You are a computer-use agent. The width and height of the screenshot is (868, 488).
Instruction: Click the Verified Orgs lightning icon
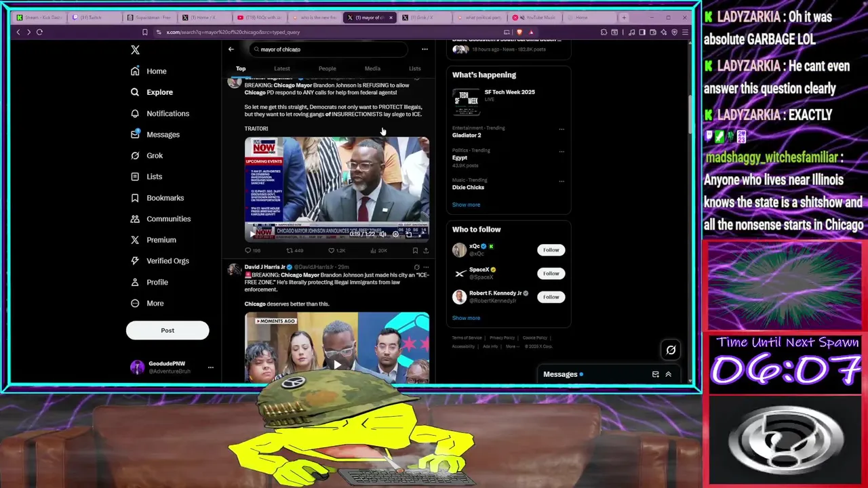pos(135,261)
